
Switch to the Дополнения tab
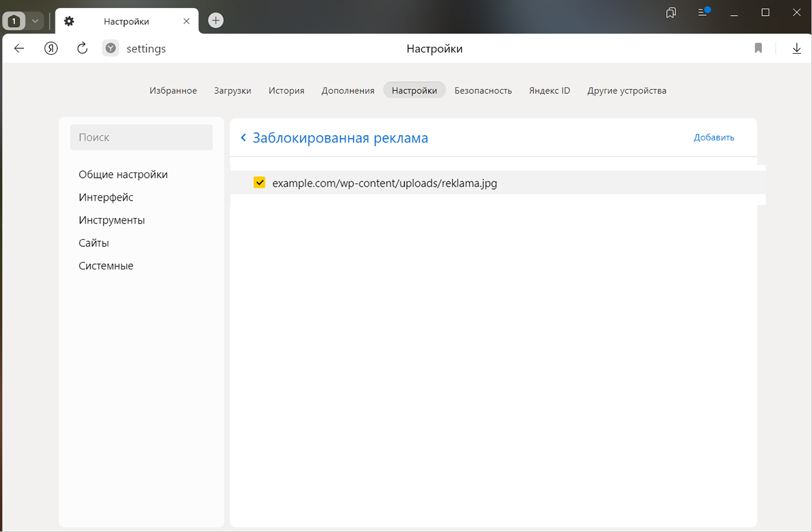click(x=348, y=90)
